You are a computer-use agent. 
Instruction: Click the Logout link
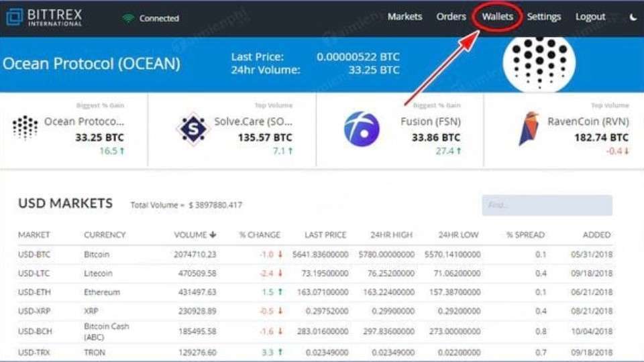coord(590,17)
